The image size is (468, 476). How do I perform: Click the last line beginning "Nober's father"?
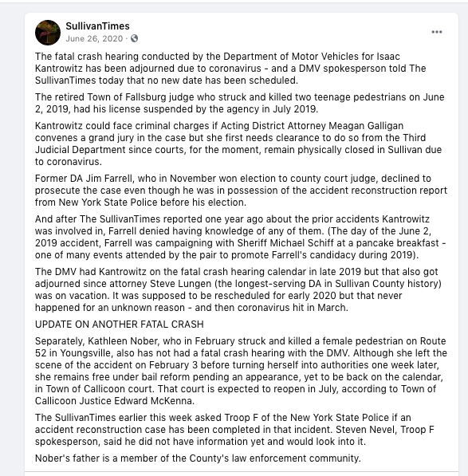click(198, 458)
